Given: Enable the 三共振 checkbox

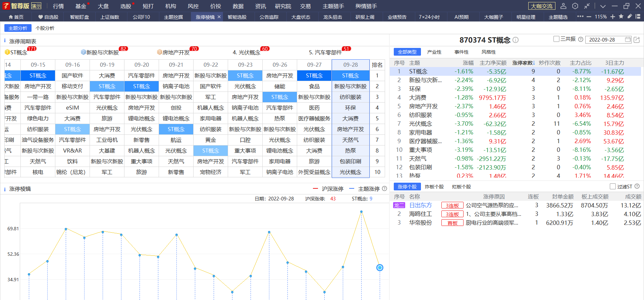Looking at the screenshot, I should tap(556, 39).
